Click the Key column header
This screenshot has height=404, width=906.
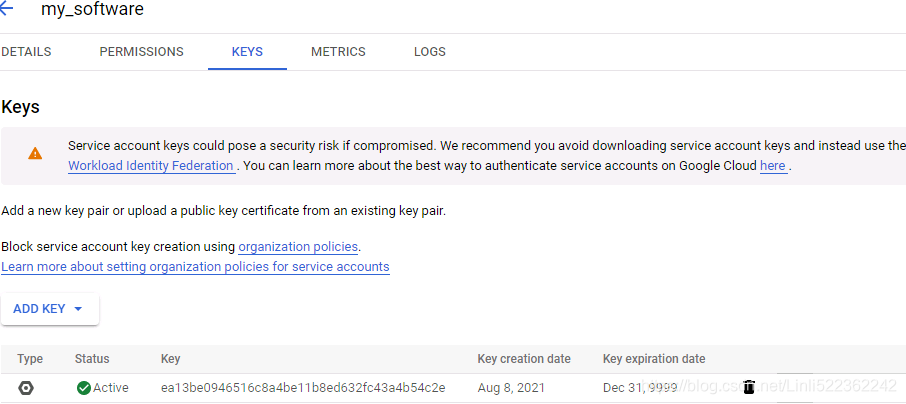coord(170,359)
